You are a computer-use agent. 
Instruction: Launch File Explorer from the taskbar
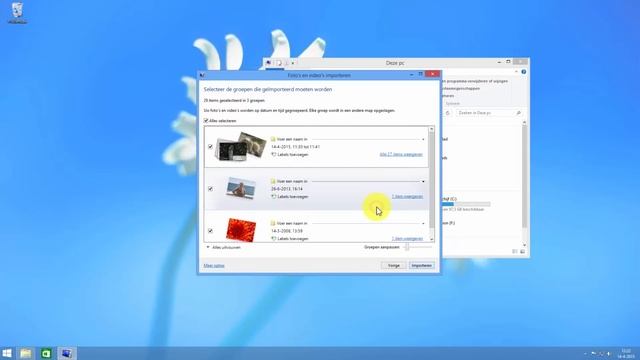tap(26, 353)
